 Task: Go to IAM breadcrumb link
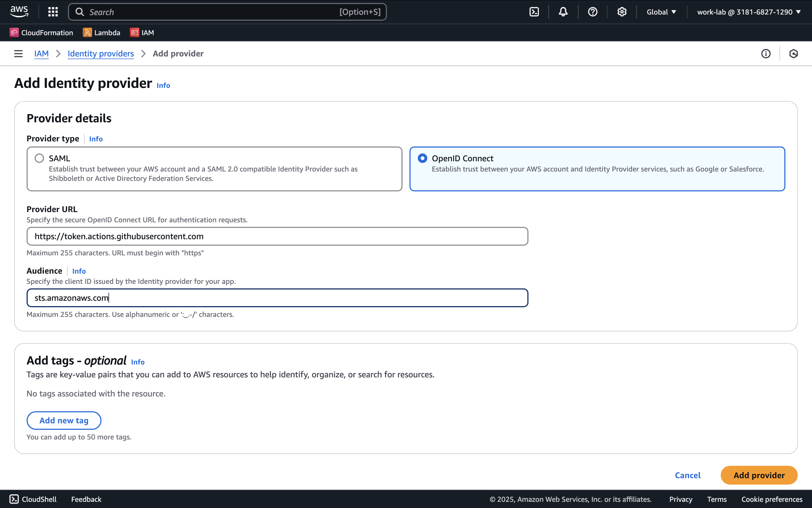click(x=41, y=53)
